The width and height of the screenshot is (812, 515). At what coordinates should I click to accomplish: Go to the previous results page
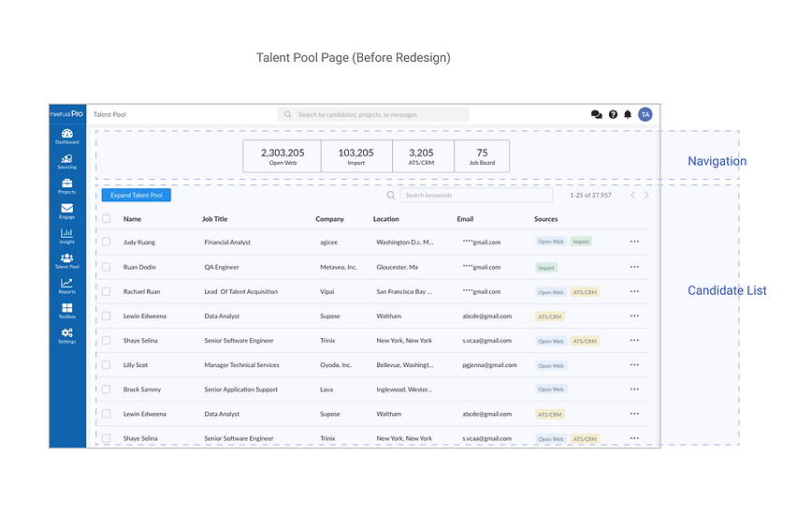tap(632, 196)
